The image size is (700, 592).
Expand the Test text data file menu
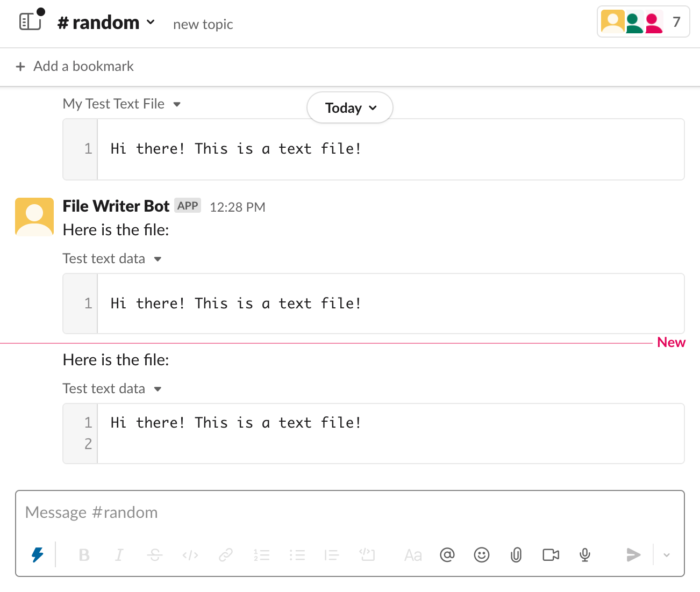coord(158,259)
